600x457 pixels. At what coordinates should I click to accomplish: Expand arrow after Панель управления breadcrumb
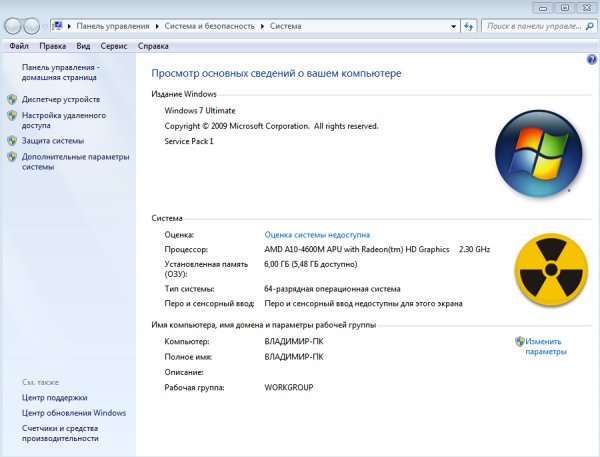tap(157, 26)
